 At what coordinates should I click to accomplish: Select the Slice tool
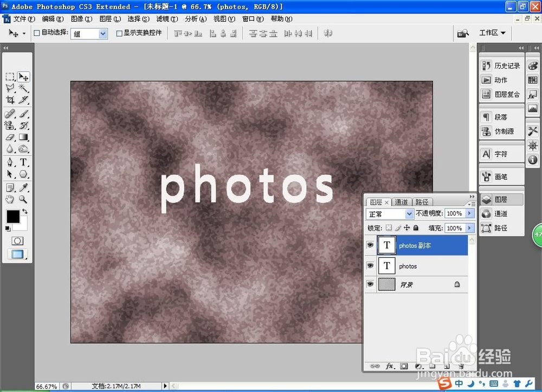click(x=23, y=100)
